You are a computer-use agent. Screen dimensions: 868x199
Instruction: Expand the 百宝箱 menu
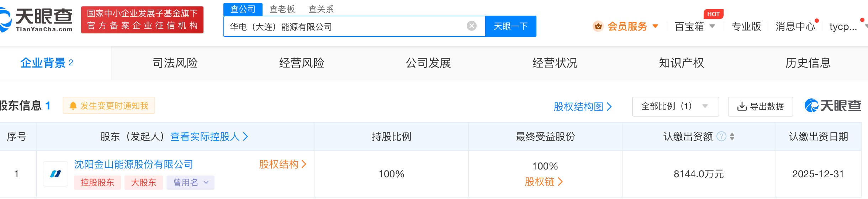694,26
